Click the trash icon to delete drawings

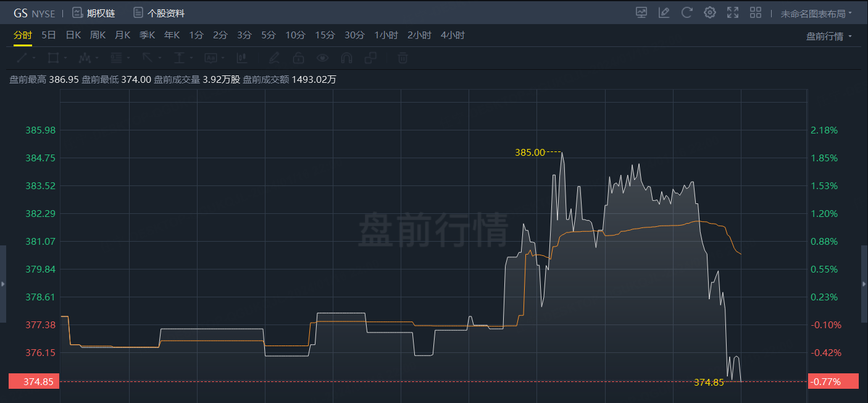pos(403,58)
